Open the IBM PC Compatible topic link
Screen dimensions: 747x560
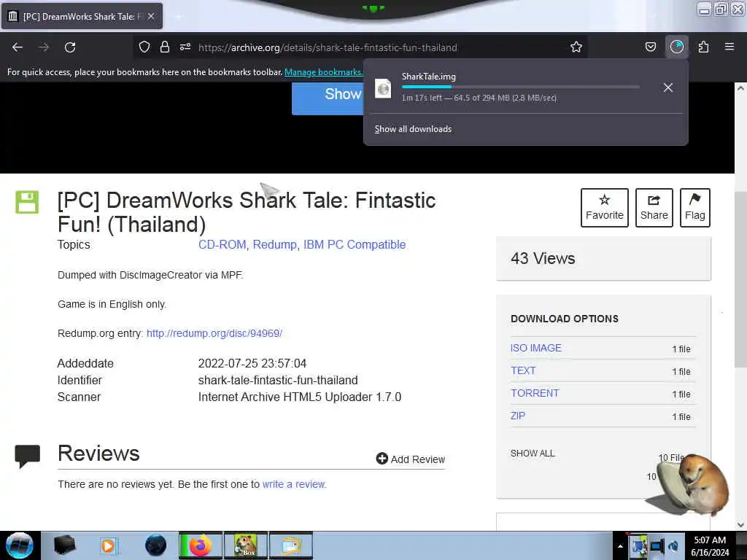tap(355, 244)
